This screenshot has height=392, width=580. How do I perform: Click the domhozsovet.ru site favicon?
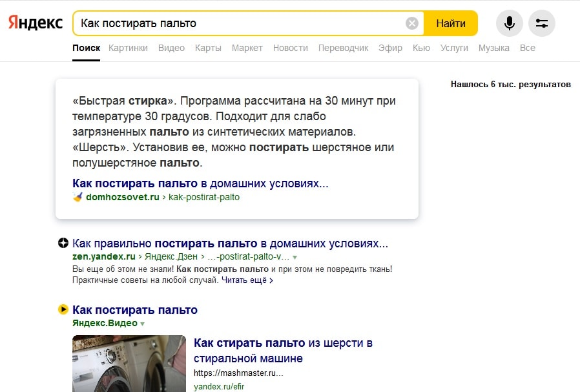78,197
